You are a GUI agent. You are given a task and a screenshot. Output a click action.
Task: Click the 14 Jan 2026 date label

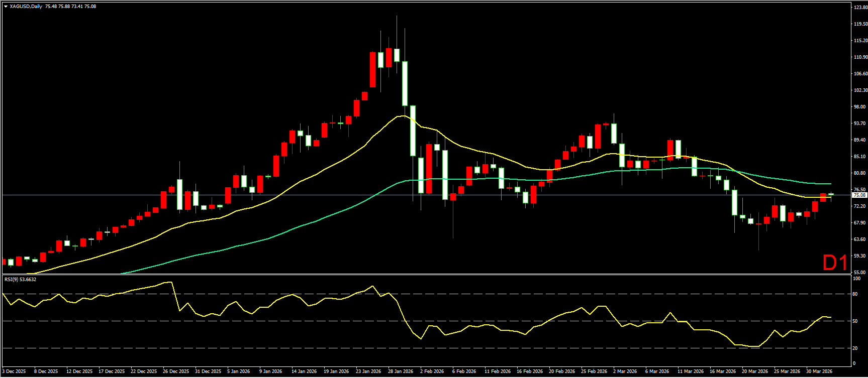point(304,371)
